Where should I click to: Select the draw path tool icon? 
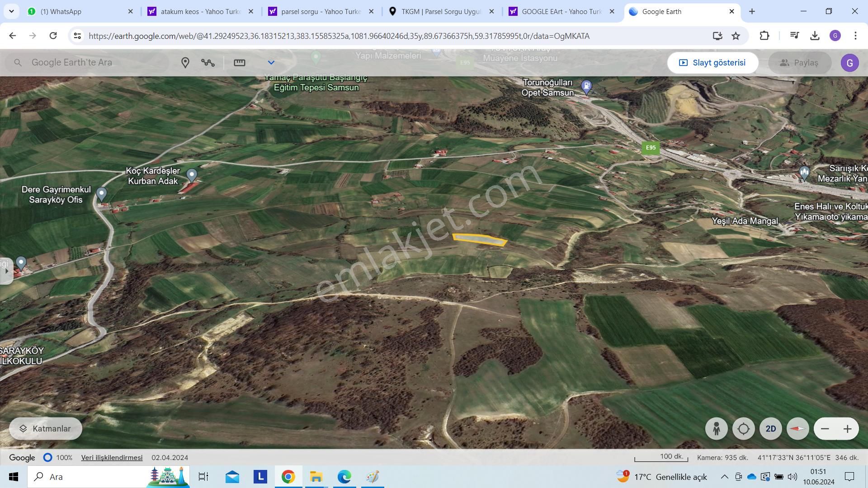(x=208, y=63)
